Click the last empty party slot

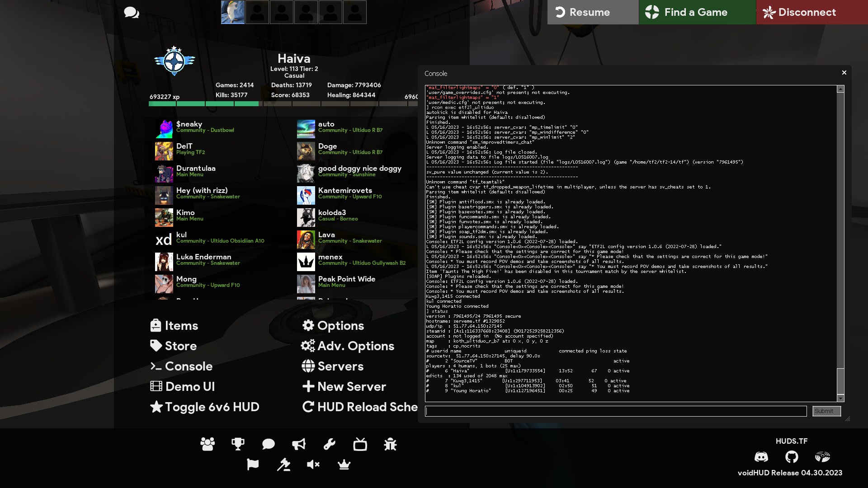tap(355, 12)
